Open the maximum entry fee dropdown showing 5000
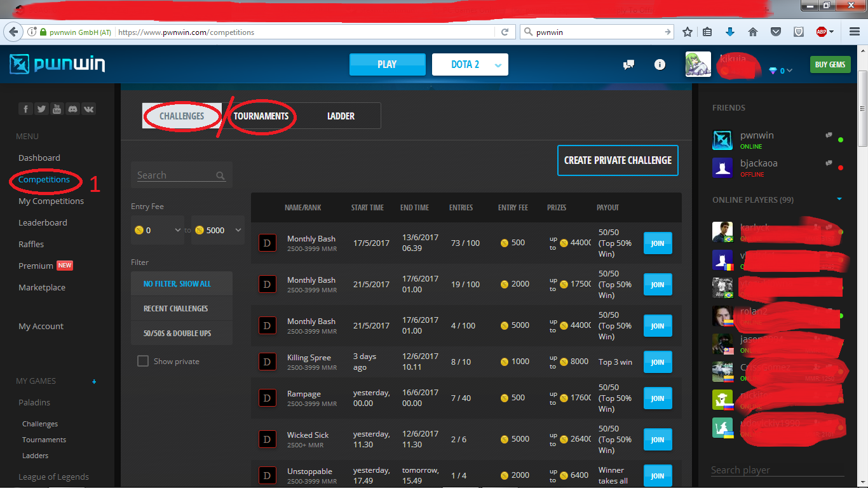This screenshot has height=488, width=868. (218, 230)
